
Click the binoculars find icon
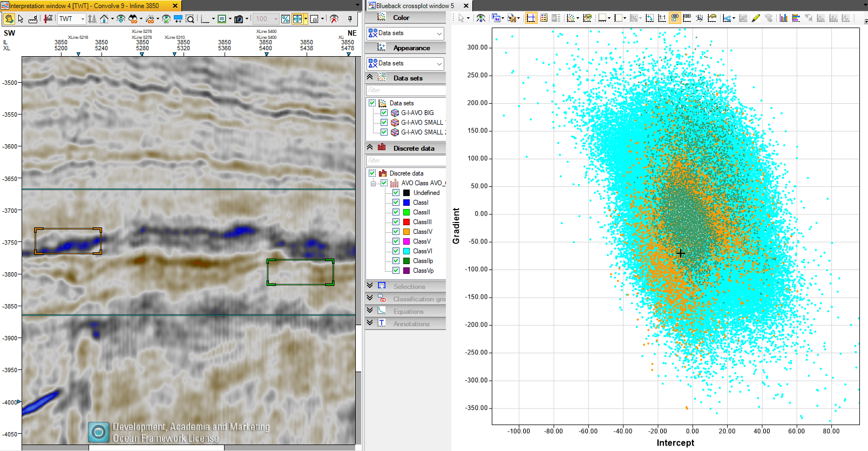point(133,19)
